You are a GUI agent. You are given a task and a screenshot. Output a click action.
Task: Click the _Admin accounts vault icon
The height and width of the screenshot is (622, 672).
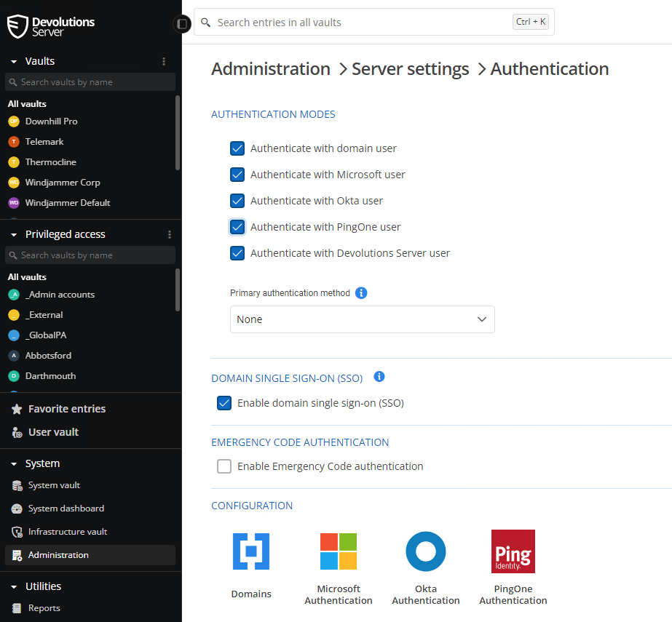[x=14, y=295]
